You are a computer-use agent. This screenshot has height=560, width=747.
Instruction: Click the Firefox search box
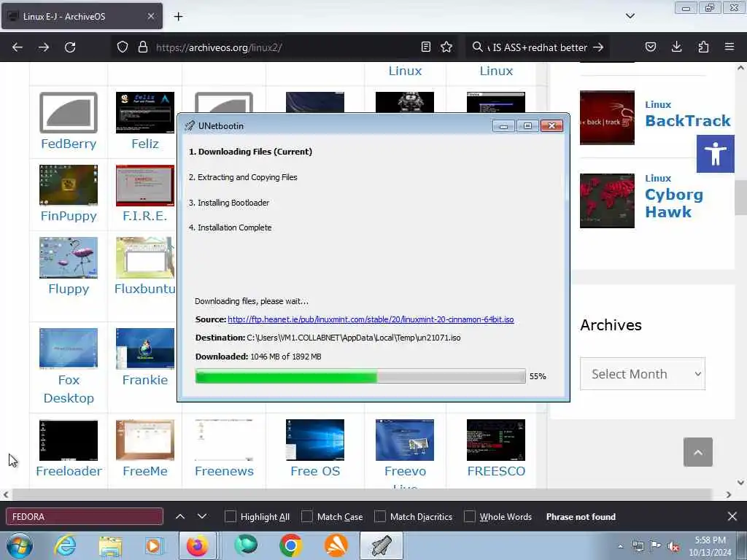click(x=538, y=47)
